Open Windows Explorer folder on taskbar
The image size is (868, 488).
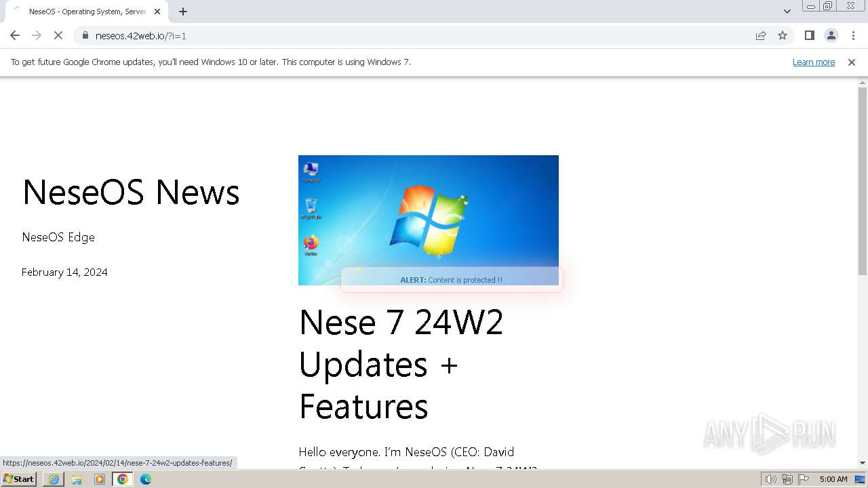[x=77, y=479]
